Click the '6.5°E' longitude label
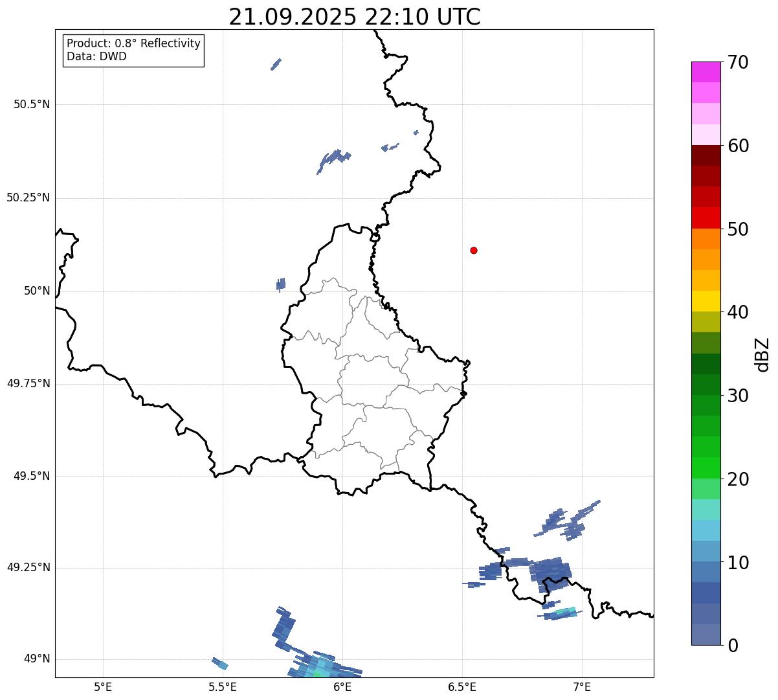The image size is (778, 700). tap(462, 686)
